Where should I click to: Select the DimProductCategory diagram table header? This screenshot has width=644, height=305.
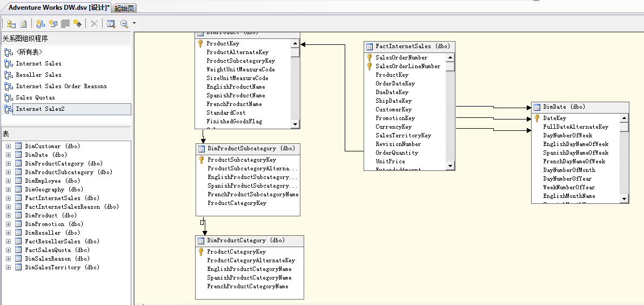[250, 241]
